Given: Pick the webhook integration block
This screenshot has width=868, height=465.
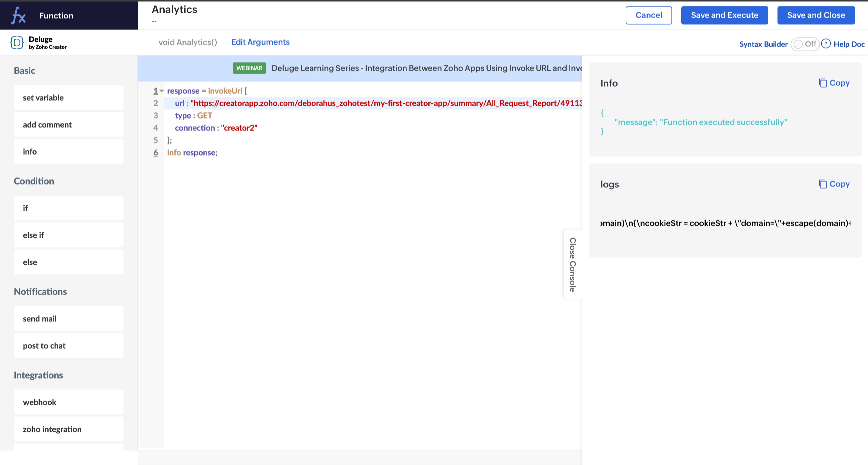Looking at the screenshot, I should [x=68, y=402].
